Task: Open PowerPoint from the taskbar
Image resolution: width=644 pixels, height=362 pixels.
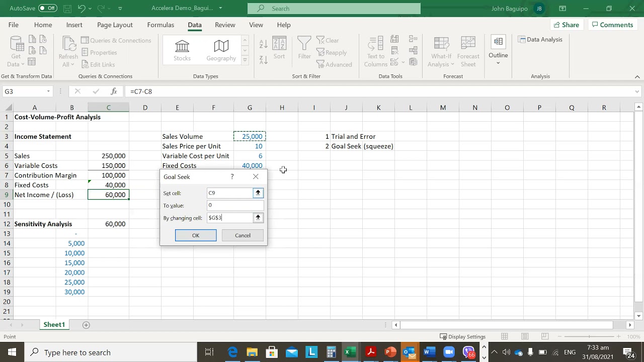Action: click(390, 352)
